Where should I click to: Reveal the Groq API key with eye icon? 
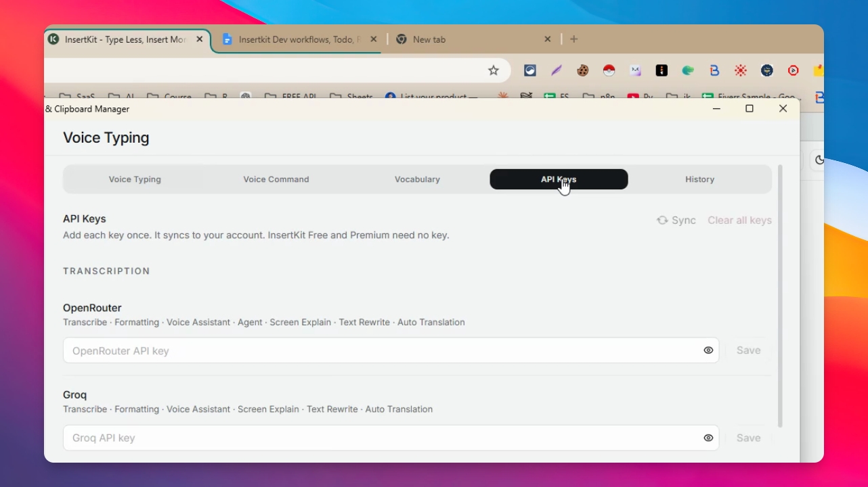tap(708, 438)
